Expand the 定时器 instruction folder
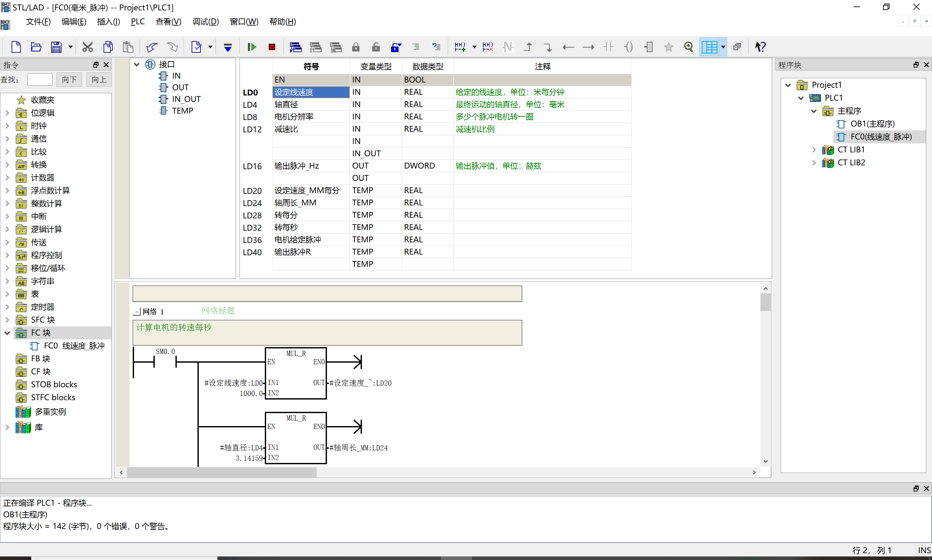 (x=7, y=307)
